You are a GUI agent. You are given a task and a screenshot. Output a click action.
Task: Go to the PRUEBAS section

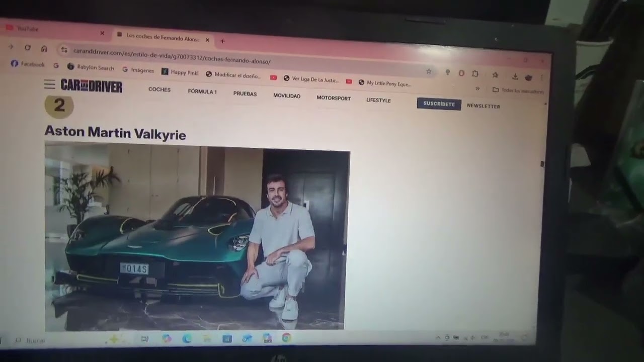(245, 94)
